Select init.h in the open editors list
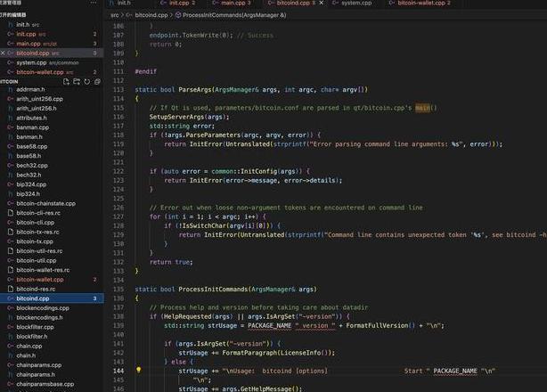Image resolution: width=547 pixels, height=392 pixels. pyautogui.click(x=52, y=25)
